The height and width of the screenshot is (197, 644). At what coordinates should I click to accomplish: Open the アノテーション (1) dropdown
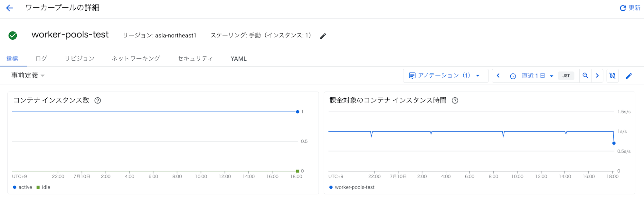[x=446, y=75]
